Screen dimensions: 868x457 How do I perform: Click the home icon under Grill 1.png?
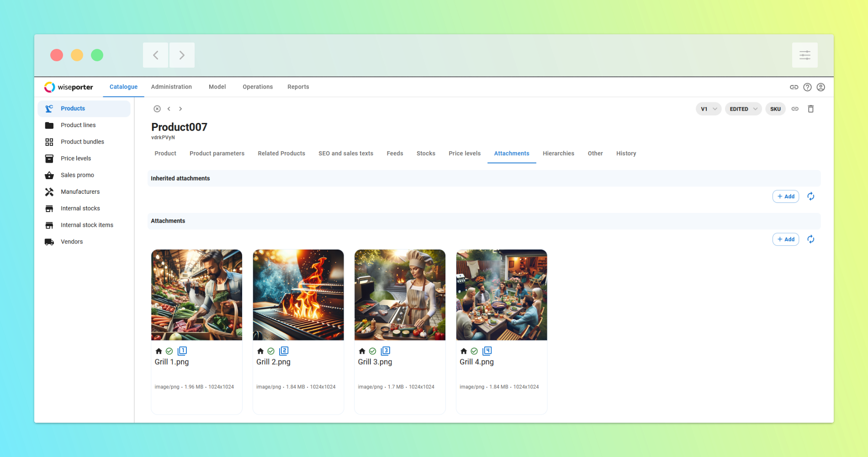[159, 351]
